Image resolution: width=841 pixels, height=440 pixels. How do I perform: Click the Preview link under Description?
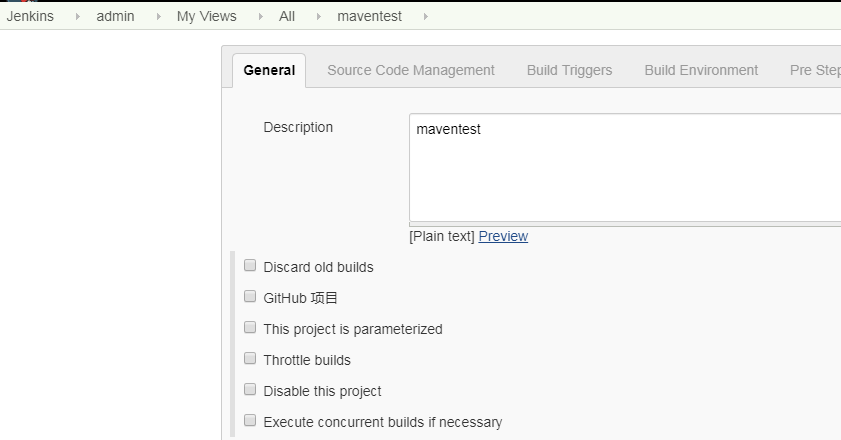tap(503, 236)
